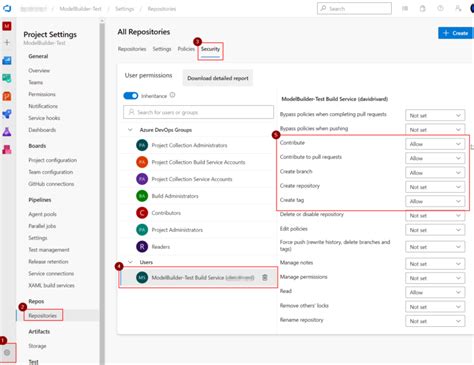This screenshot has height=365, width=474.
Task: Open Settings breadcrumb link
Action: point(124,9)
